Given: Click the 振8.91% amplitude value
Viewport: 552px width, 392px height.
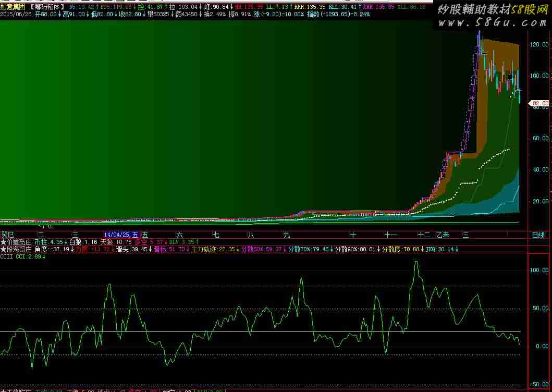Looking at the screenshot, I should pyautogui.click(x=240, y=15).
